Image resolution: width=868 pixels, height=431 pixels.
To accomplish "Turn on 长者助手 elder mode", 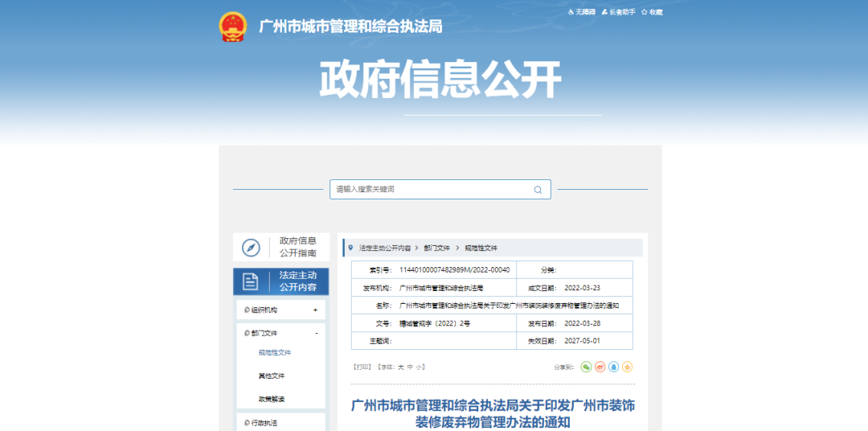I will pyautogui.click(x=621, y=12).
